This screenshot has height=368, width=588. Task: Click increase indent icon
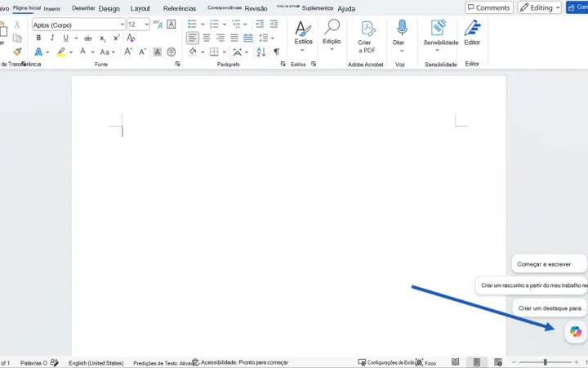[274, 25]
